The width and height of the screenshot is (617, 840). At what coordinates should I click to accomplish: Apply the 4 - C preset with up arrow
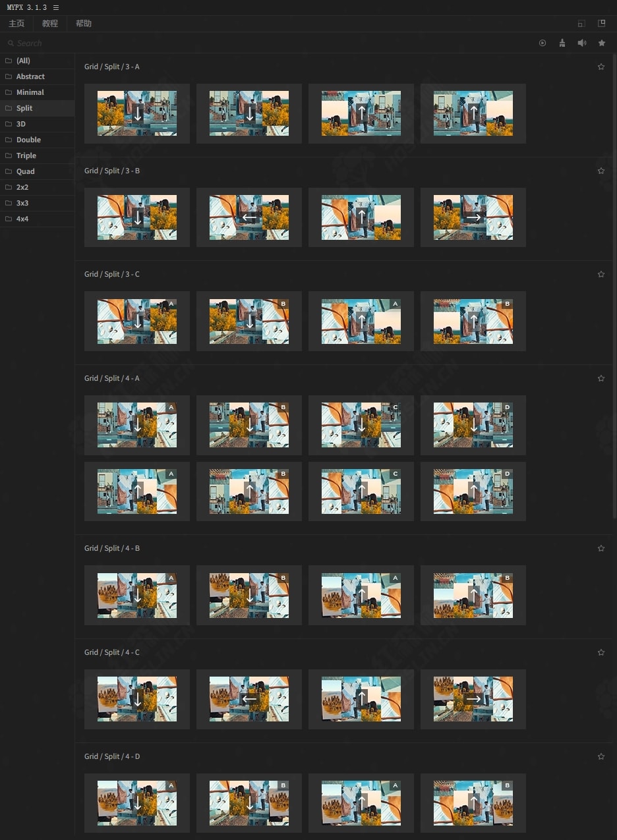[361, 699]
